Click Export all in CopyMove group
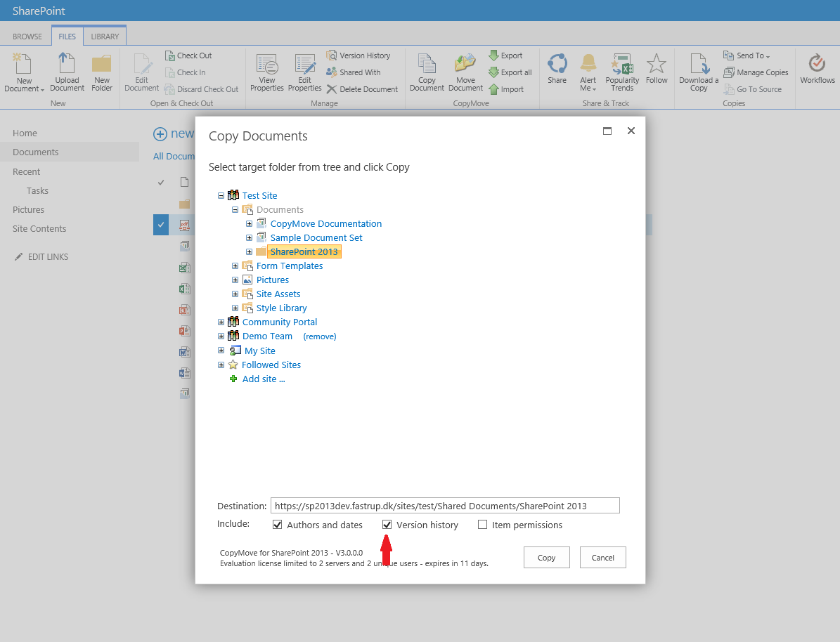 (x=510, y=72)
